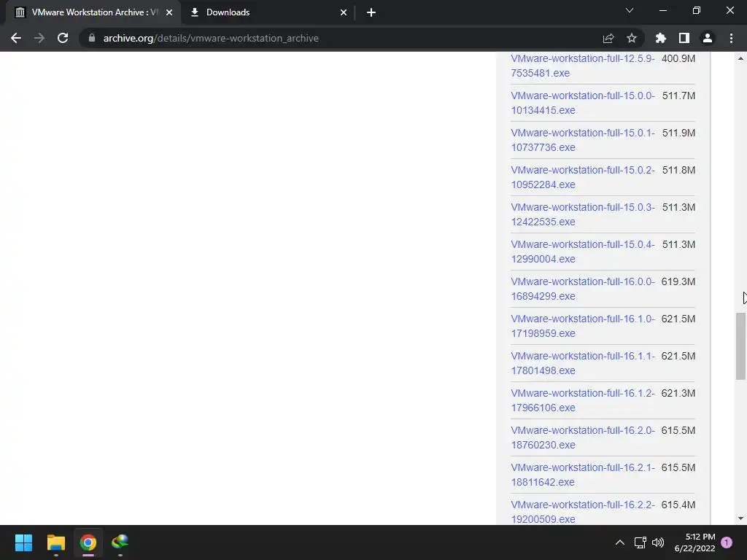Screen dimensions: 747x560
Task: Download VMware-workstation-full-15.0.4-12990004.exe
Action: pyautogui.click(x=583, y=252)
